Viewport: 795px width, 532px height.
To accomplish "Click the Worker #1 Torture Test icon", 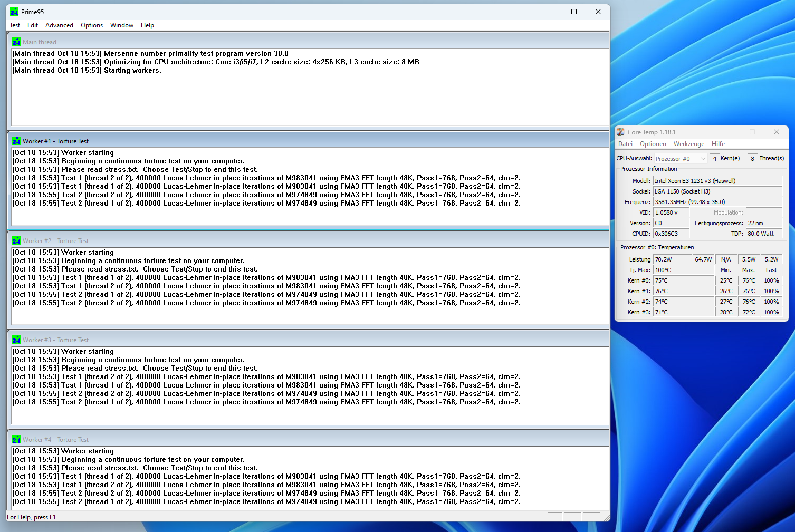I will tap(16, 141).
